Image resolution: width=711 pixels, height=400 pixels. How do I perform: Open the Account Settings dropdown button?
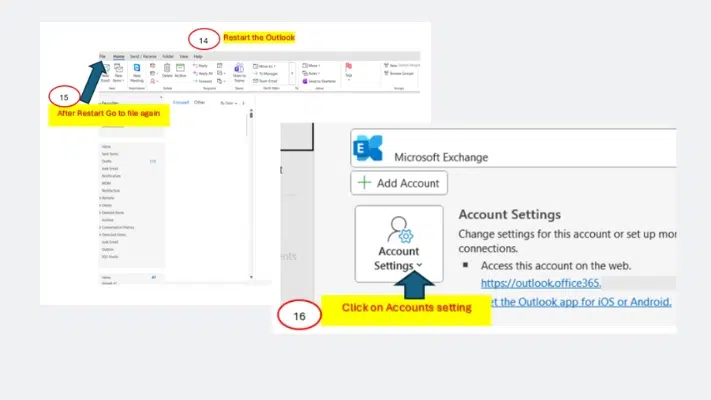click(399, 244)
